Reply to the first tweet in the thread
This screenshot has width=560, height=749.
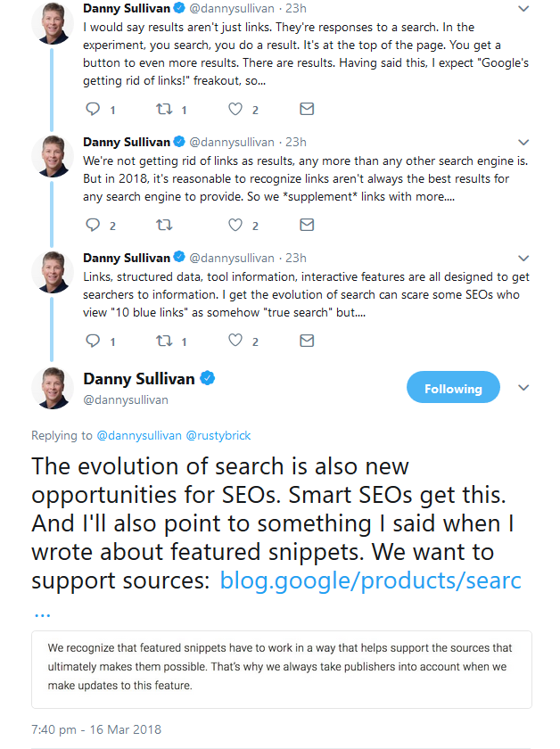coord(92,109)
